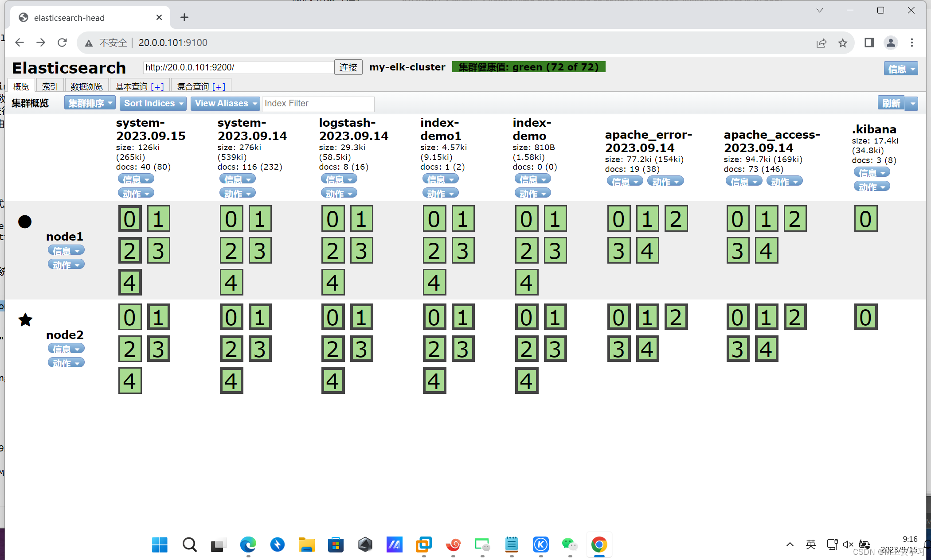
Task: Click the Chrome profile avatar icon
Action: point(890,43)
